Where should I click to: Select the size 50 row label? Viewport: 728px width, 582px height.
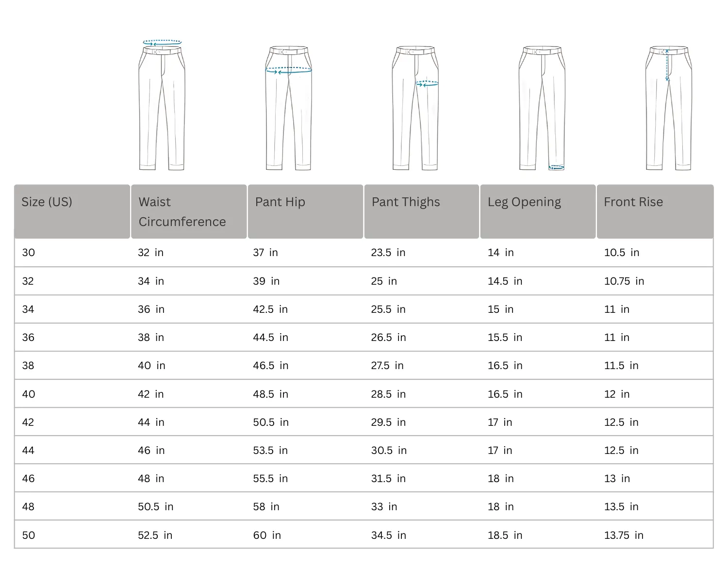coord(29,535)
